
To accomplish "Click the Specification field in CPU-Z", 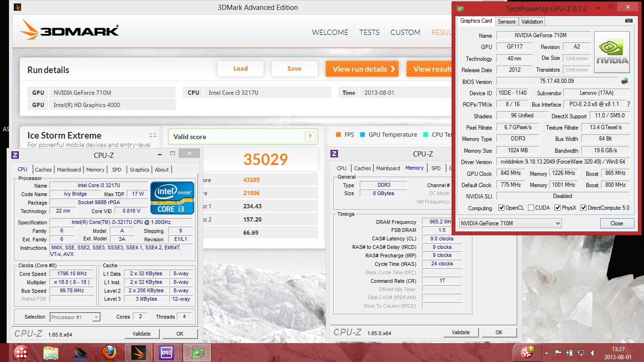I will [x=121, y=222].
